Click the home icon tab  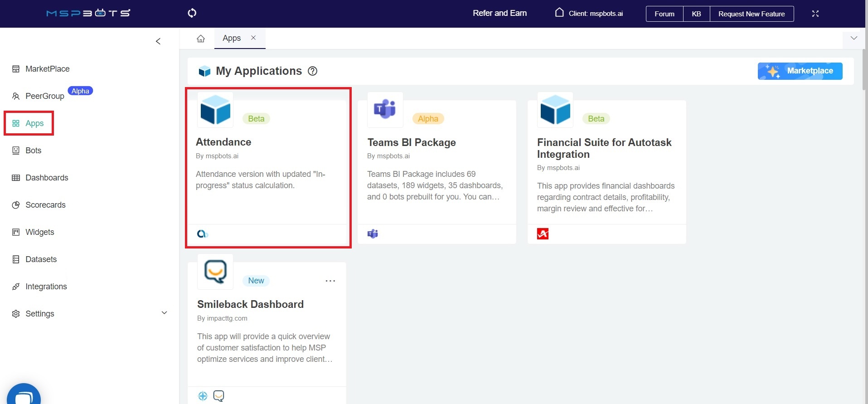(201, 39)
